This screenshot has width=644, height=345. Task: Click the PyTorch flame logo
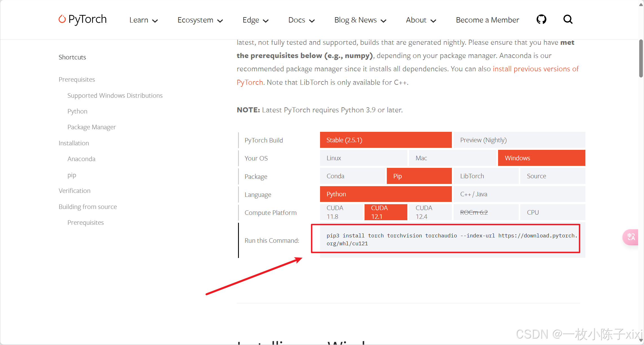[x=62, y=19]
